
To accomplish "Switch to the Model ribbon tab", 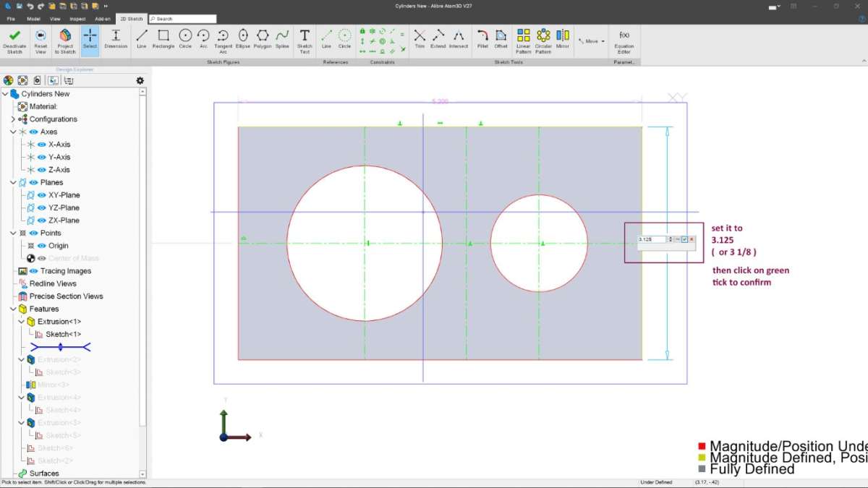I will pos(33,19).
